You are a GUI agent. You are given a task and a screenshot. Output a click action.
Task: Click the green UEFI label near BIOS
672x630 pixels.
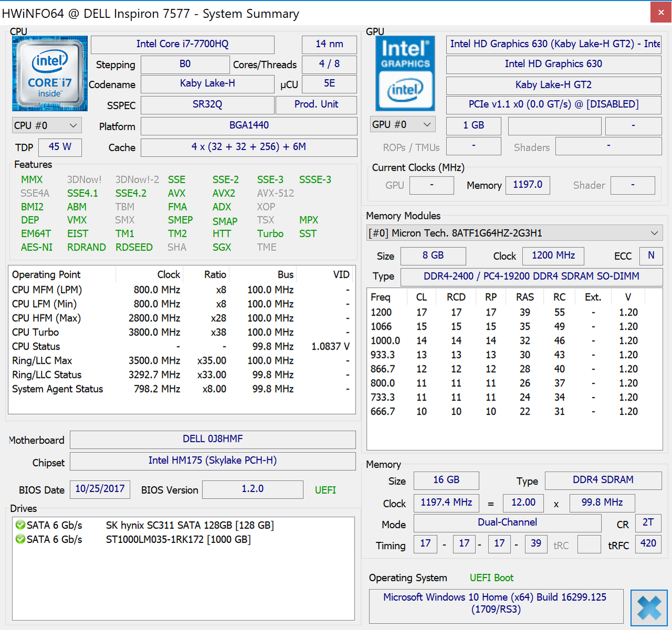pyautogui.click(x=325, y=490)
